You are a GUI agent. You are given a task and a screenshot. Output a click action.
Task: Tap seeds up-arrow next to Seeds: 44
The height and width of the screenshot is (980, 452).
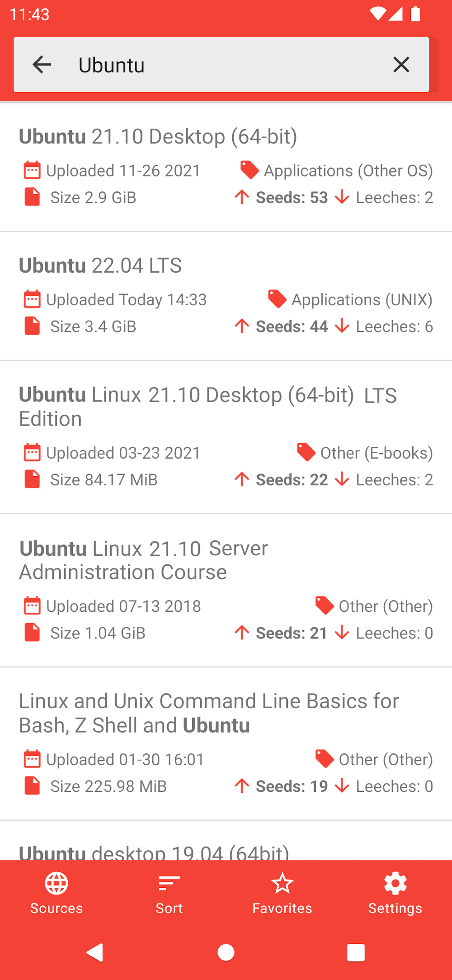(242, 326)
